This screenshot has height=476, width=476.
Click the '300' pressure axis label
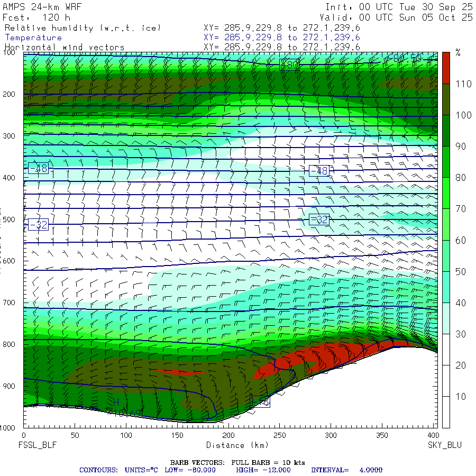[x=9, y=136]
